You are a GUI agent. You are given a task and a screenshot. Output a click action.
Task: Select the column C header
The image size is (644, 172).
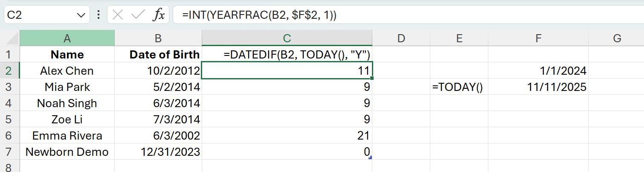click(x=287, y=38)
